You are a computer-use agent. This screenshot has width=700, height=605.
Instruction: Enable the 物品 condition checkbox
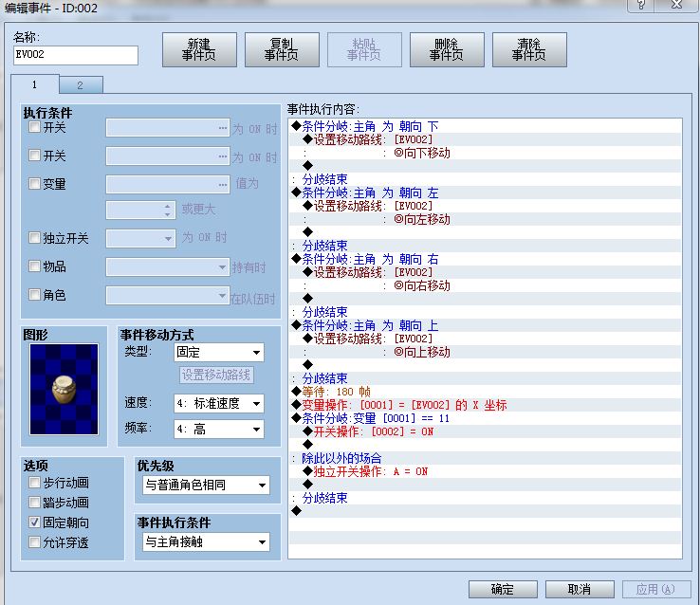pyautogui.click(x=34, y=266)
